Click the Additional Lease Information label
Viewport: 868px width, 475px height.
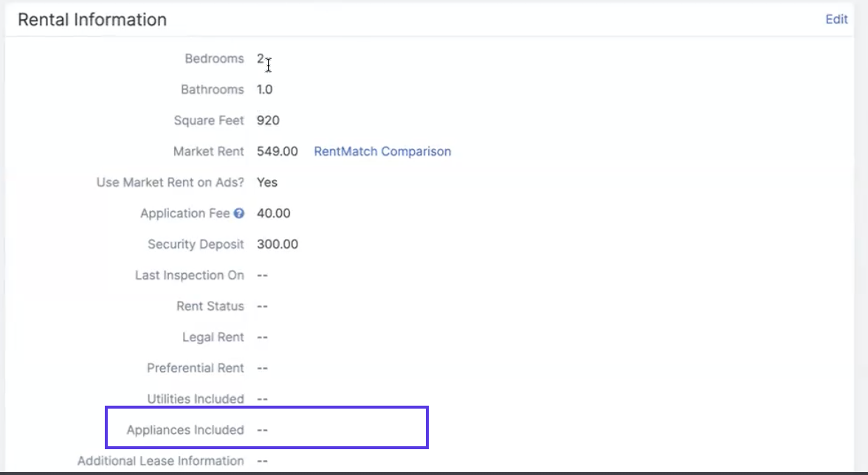click(160, 461)
